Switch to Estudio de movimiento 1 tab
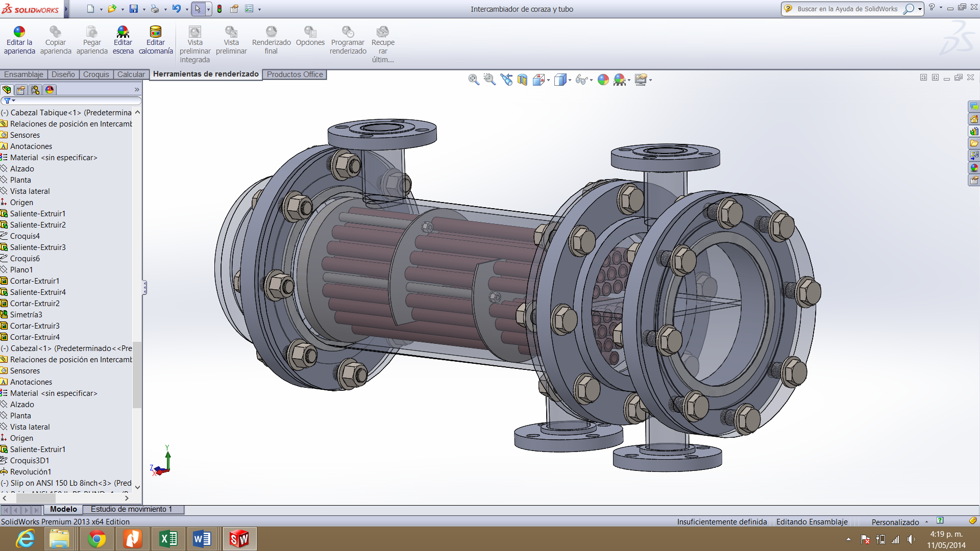The image size is (980, 551). (131, 509)
